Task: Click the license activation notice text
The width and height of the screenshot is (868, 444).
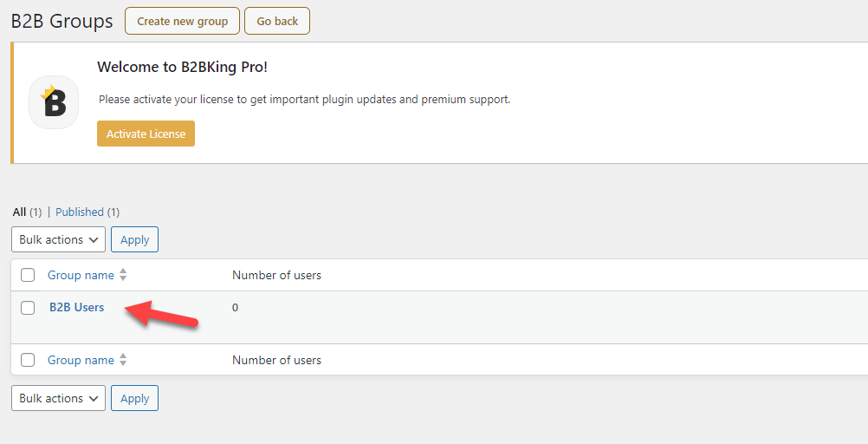Action: [x=304, y=99]
